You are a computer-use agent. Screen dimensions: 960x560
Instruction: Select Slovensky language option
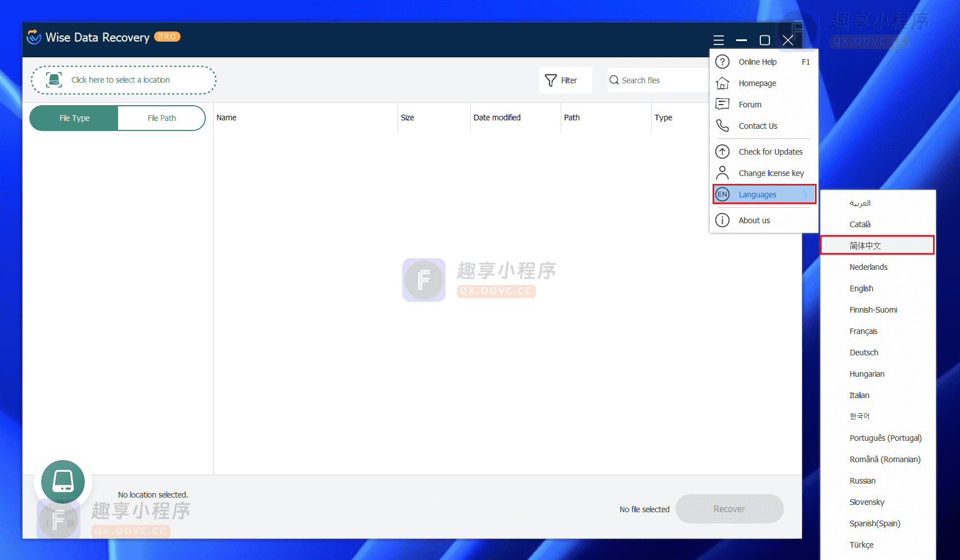click(x=878, y=502)
